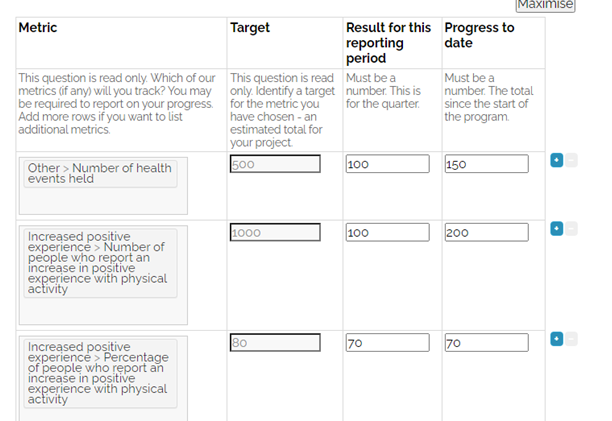The width and height of the screenshot is (612, 421).
Task: Click the Maximise button
Action: tap(546, 5)
